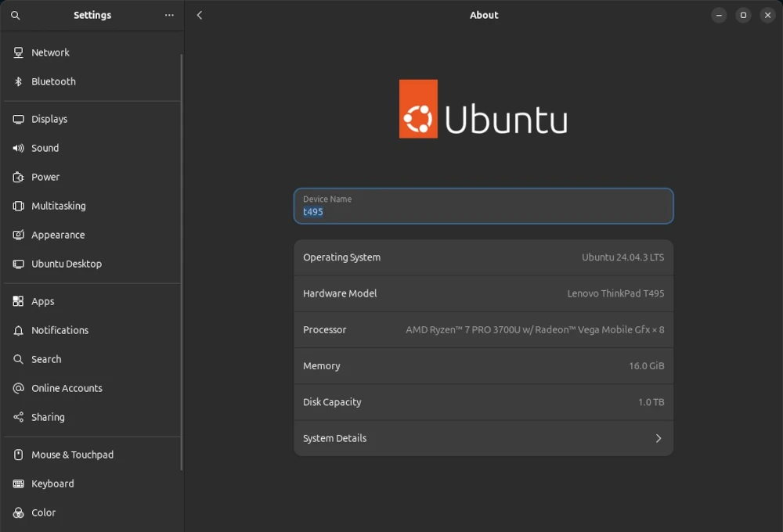The image size is (783, 532).
Task: Click the Network icon in sidebar
Action: pos(19,52)
